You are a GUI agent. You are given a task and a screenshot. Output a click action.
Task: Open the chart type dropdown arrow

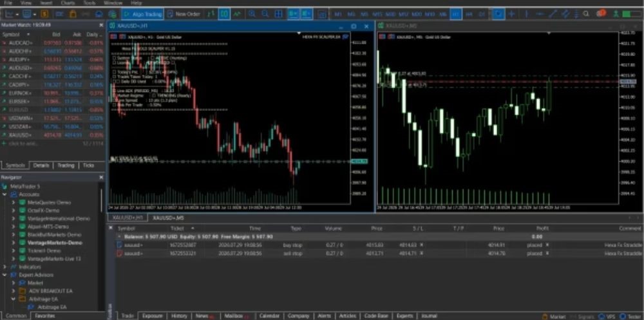17,14
